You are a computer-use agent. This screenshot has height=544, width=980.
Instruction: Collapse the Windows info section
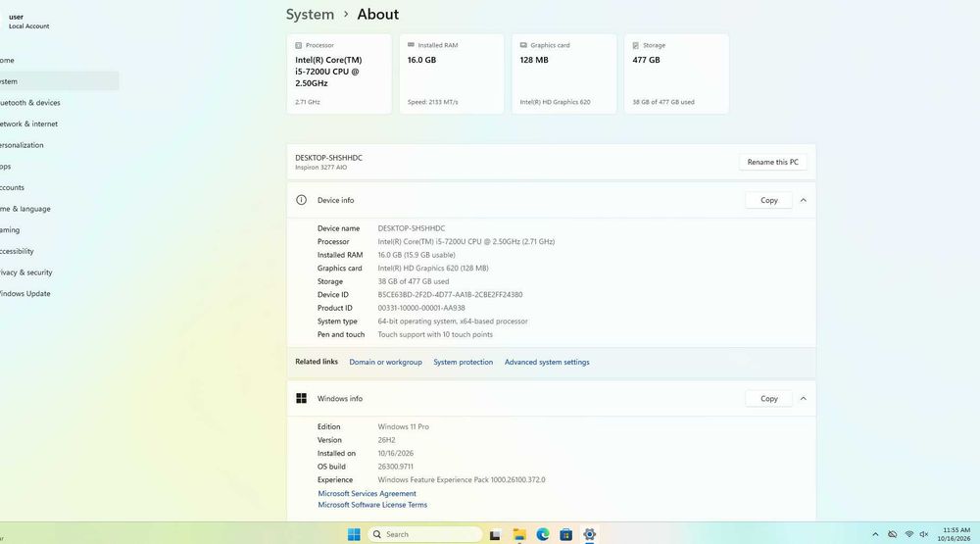804,398
